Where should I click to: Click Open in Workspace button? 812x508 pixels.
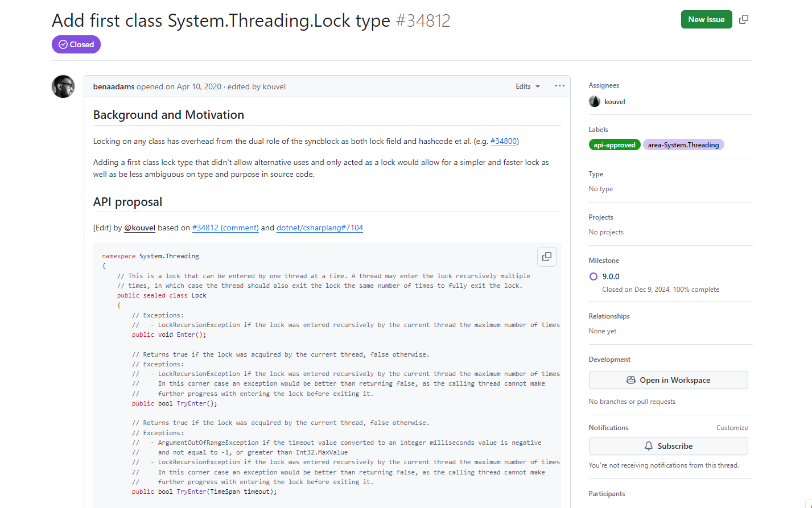tap(668, 380)
